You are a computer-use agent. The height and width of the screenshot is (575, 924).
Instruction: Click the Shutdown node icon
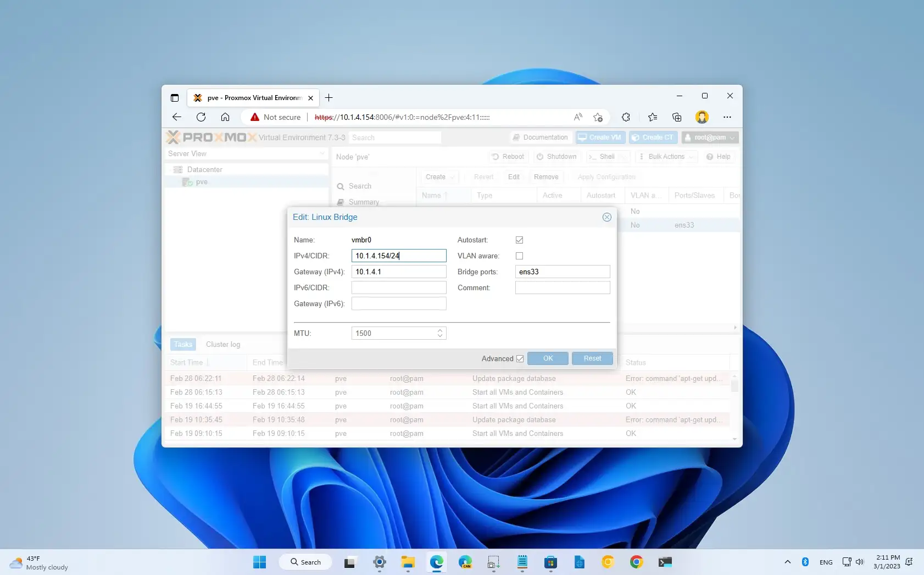click(540, 157)
